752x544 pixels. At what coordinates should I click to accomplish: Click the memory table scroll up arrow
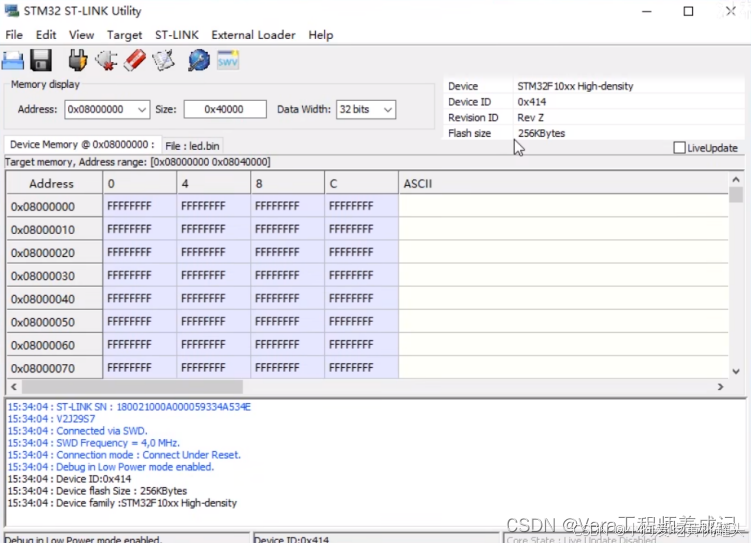[736, 179]
